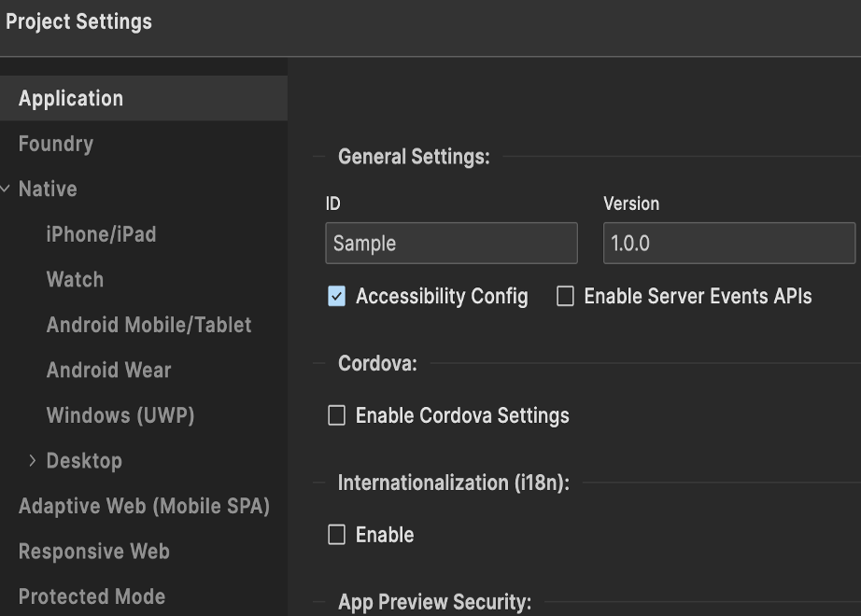Select Android Mobile/Tablet settings

[x=148, y=325]
